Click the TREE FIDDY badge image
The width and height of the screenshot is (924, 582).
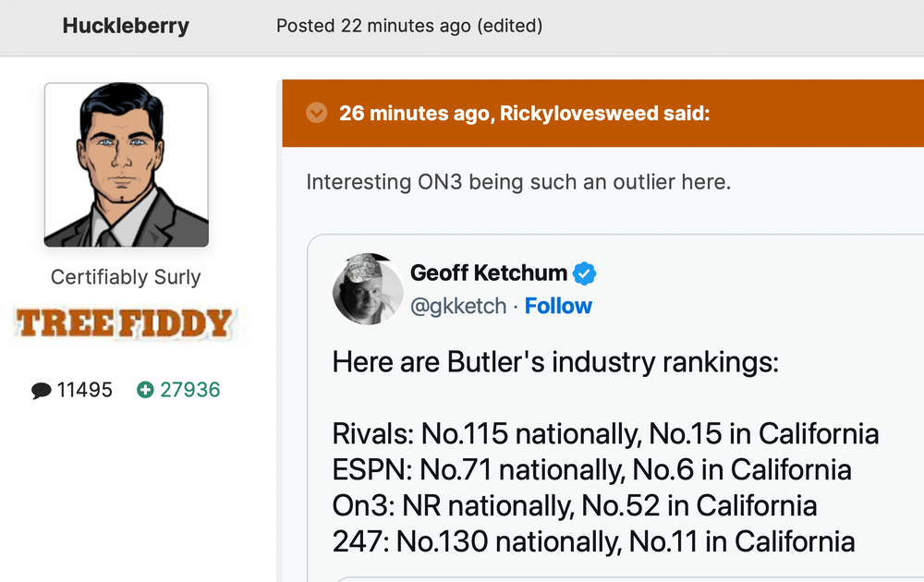[125, 322]
